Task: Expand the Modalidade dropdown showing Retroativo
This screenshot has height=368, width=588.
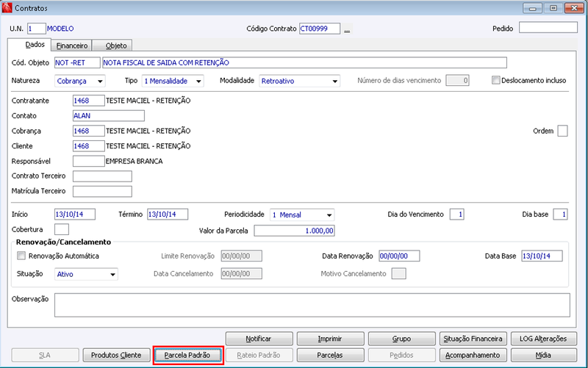Action: point(300,81)
